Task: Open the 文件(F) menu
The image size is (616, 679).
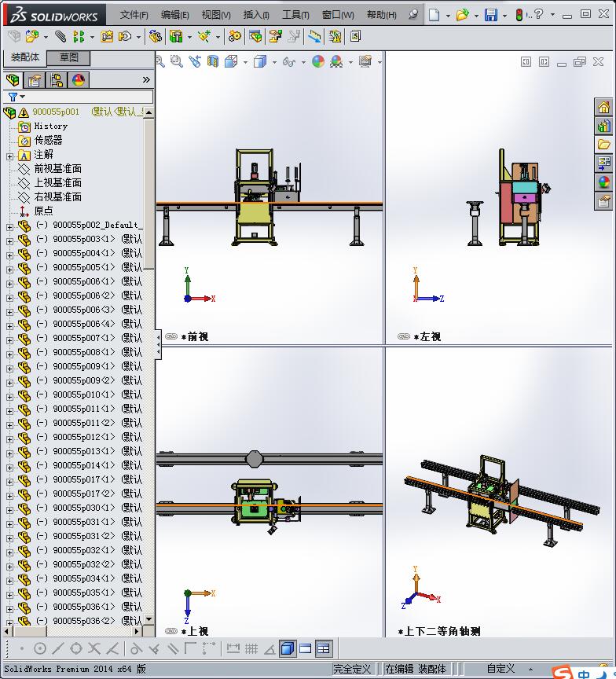Action: click(x=134, y=15)
